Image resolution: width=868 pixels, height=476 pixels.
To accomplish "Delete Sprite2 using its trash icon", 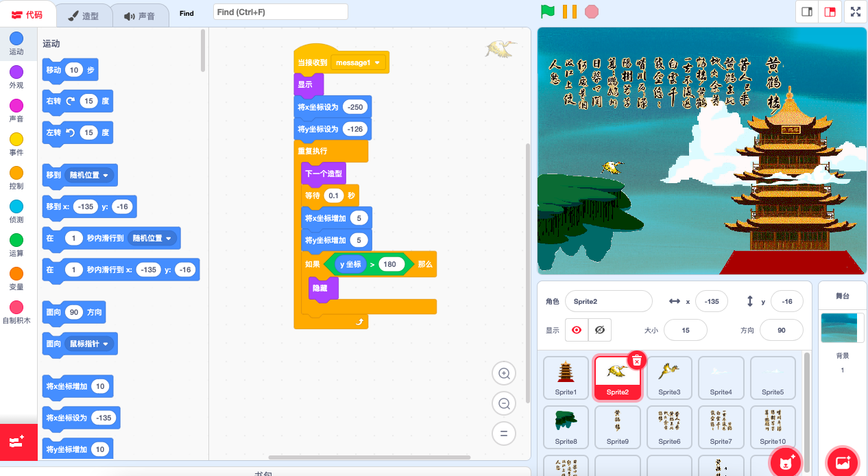I will click(637, 359).
